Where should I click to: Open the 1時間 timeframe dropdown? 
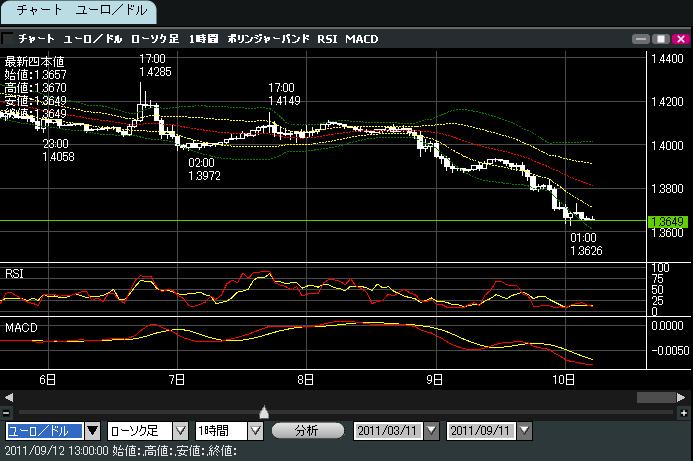pyautogui.click(x=255, y=431)
